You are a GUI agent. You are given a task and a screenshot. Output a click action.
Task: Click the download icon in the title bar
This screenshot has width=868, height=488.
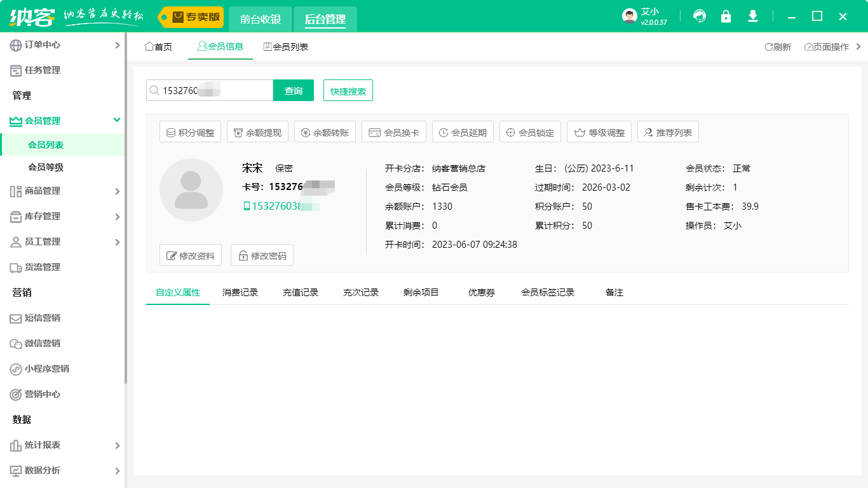752,16
